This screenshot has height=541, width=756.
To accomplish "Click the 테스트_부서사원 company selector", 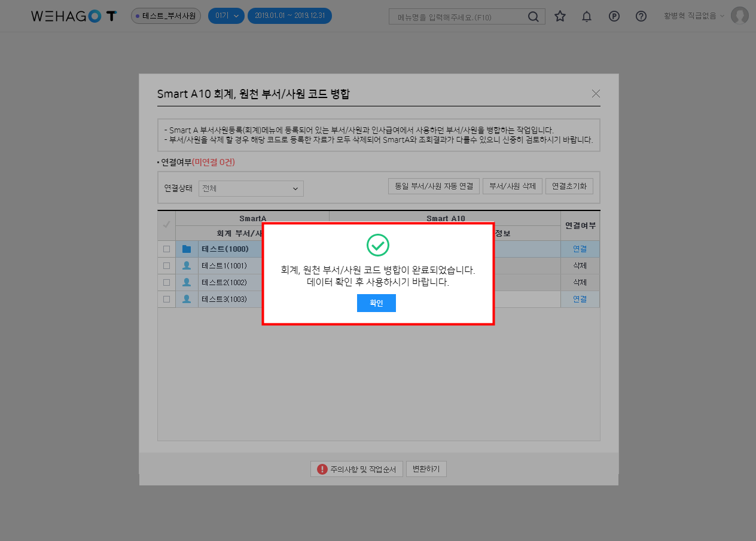I will click(166, 16).
